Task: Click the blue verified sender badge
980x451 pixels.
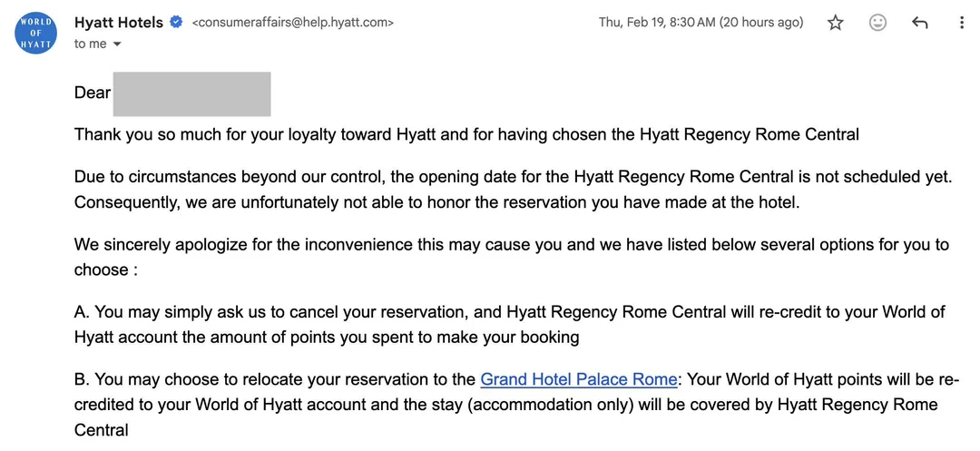Action: 178,23
